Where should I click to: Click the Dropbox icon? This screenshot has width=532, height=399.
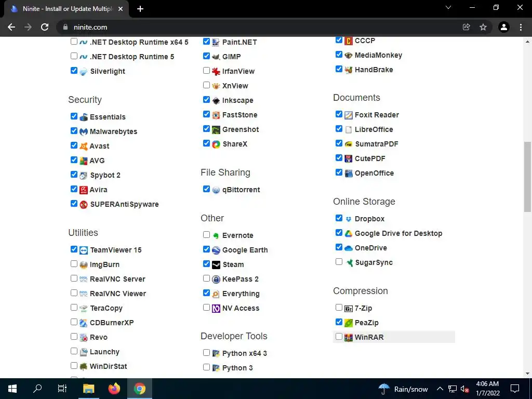(x=349, y=219)
